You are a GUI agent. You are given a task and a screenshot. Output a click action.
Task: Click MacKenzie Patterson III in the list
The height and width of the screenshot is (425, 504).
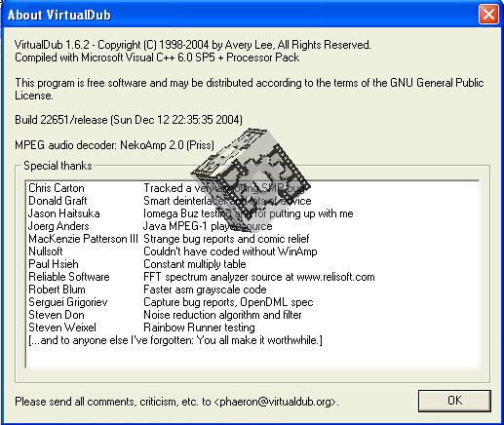[x=83, y=239]
